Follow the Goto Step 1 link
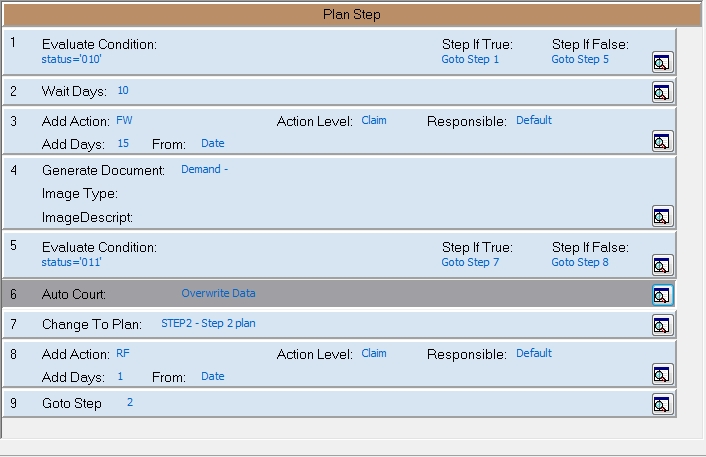The height and width of the screenshot is (457, 706). (x=470, y=60)
